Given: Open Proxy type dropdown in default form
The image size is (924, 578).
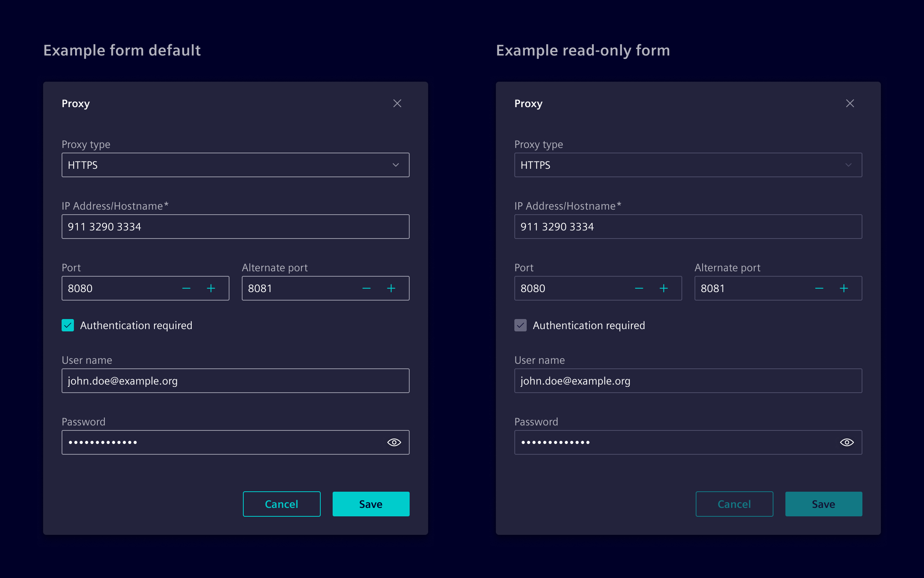Looking at the screenshot, I should tap(235, 165).
